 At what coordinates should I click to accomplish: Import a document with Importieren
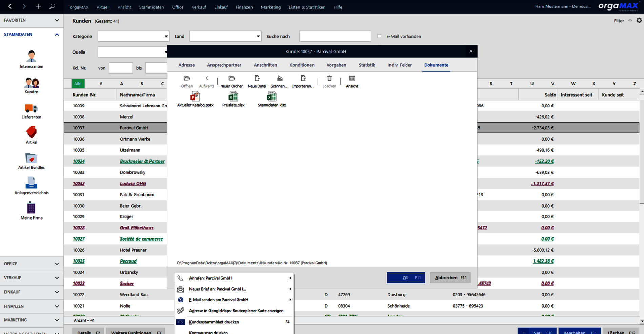[x=303, y=82]
